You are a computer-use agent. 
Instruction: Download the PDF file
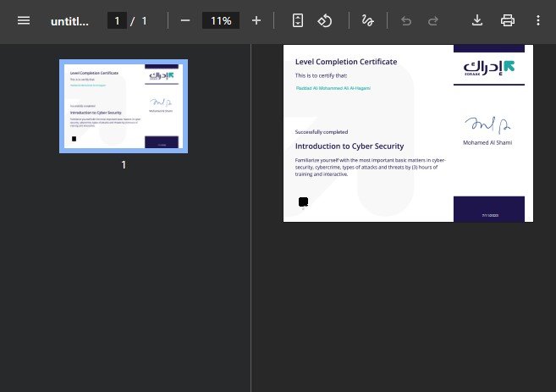tap(477, 20)
